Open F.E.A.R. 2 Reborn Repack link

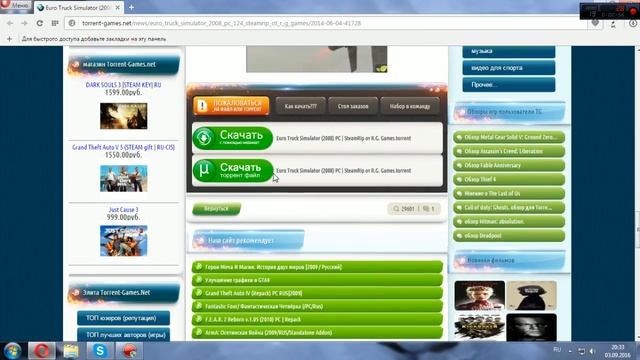click(317, 319)
